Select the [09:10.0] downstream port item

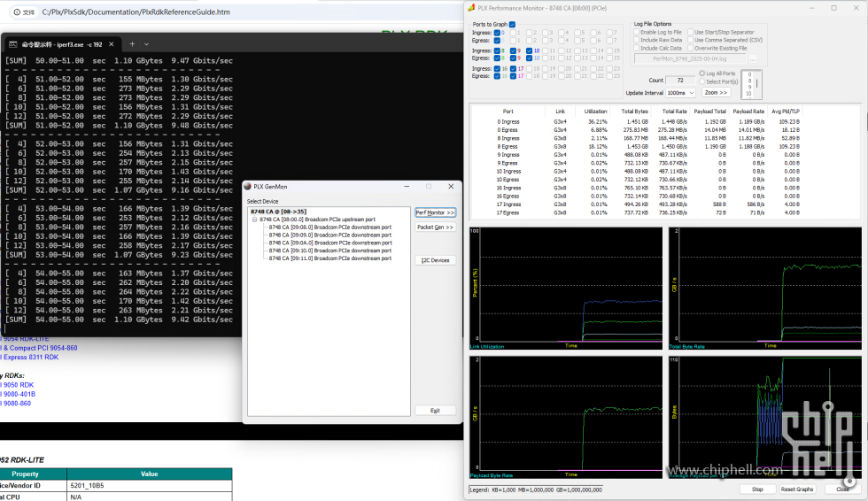[329, 250]
